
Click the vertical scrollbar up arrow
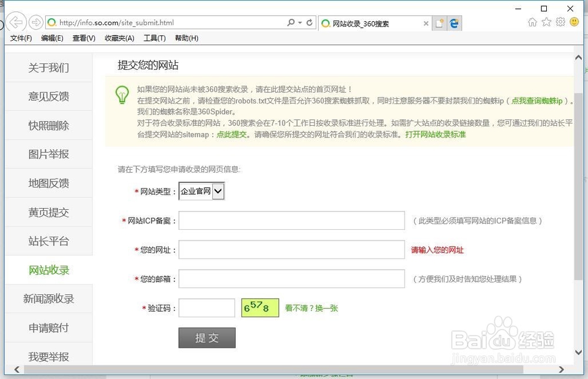click(x=578, y=58)
